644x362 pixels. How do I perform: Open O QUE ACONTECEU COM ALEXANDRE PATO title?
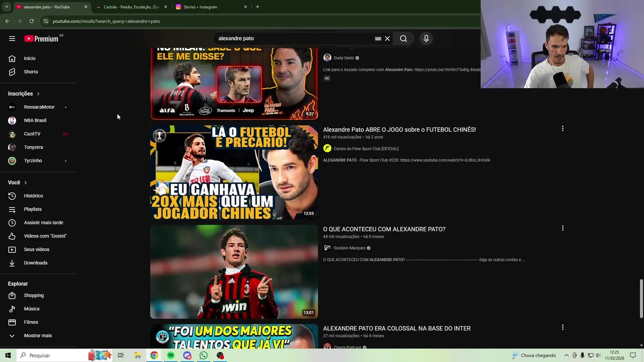(x=384, y=229)
